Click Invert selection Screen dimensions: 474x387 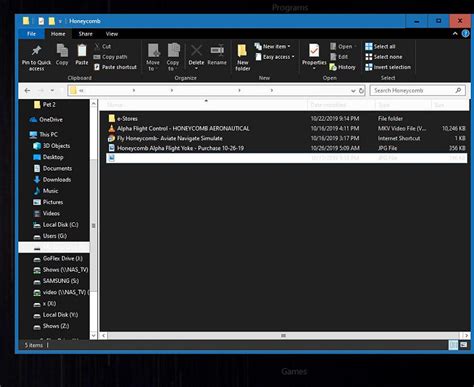pos(388,67)
